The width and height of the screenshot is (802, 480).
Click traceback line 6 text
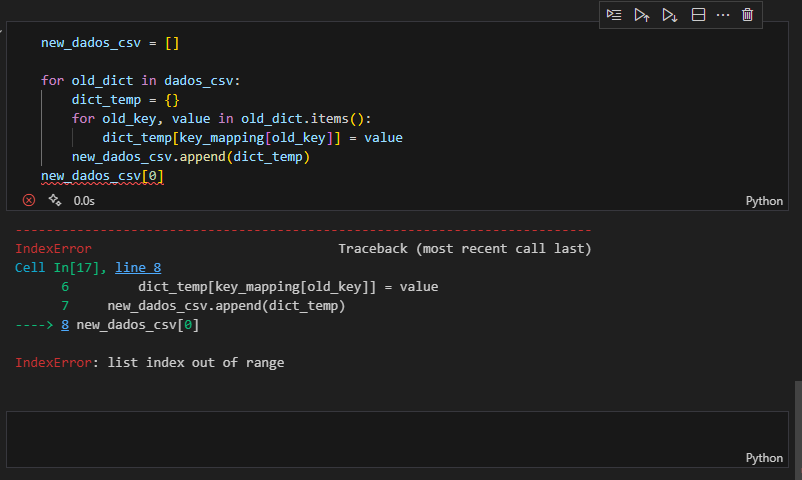[x=288, y=287]
